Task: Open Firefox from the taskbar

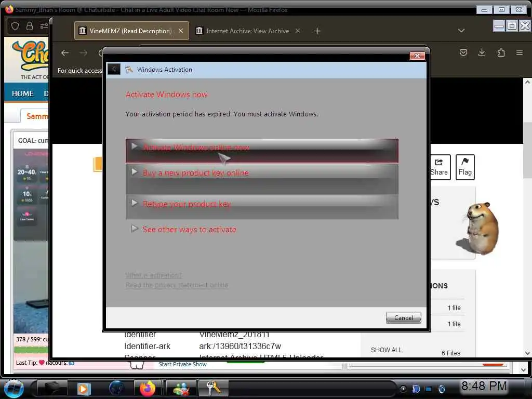Action: tap(147, 389)
